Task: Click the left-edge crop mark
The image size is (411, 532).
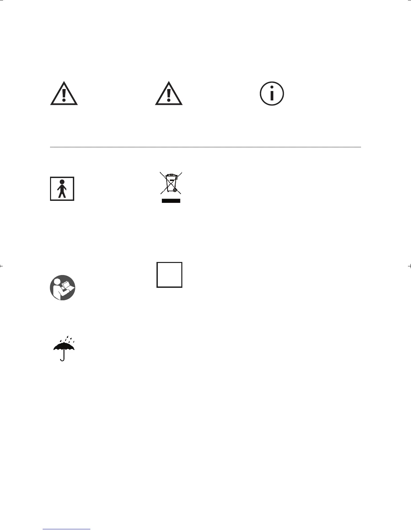Action: point(1,266)
